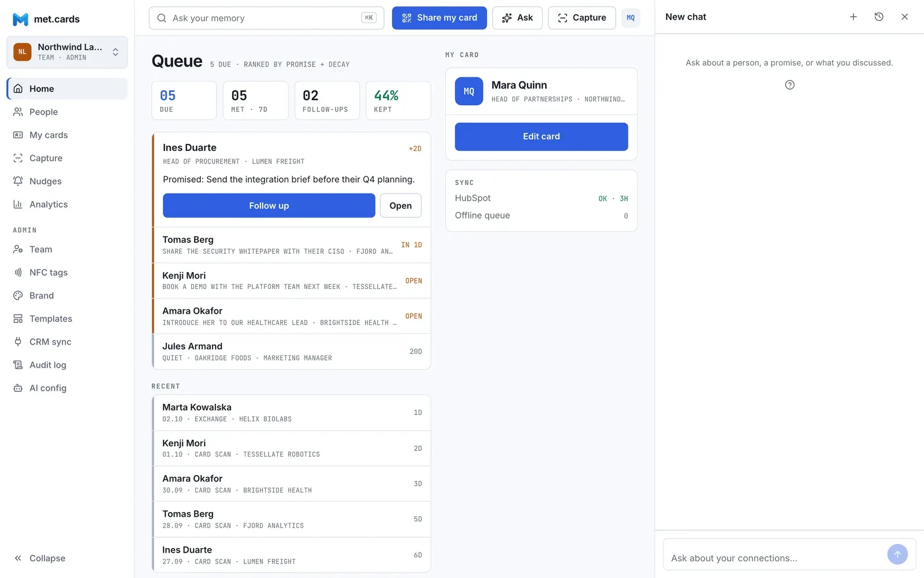Click the Mara Quinn name on card
924x578 pixels.
[519, 85]
